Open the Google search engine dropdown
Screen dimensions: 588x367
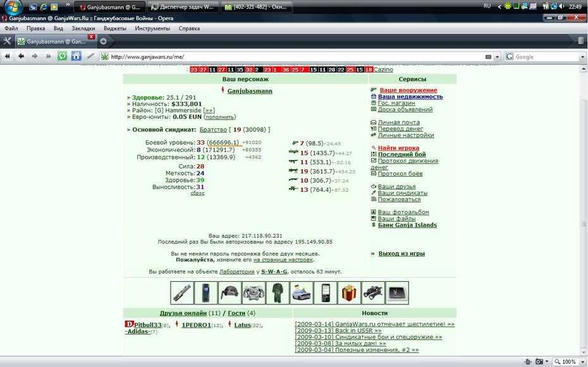582,57
